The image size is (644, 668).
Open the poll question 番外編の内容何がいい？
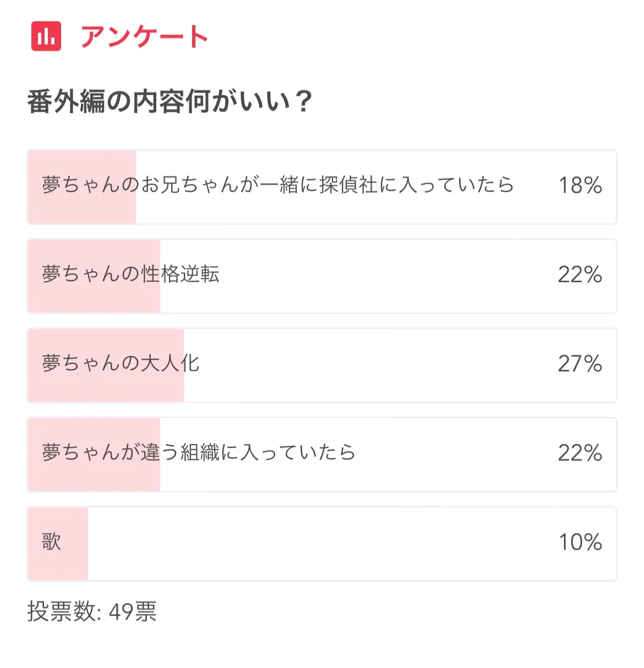tap(168, 99)
